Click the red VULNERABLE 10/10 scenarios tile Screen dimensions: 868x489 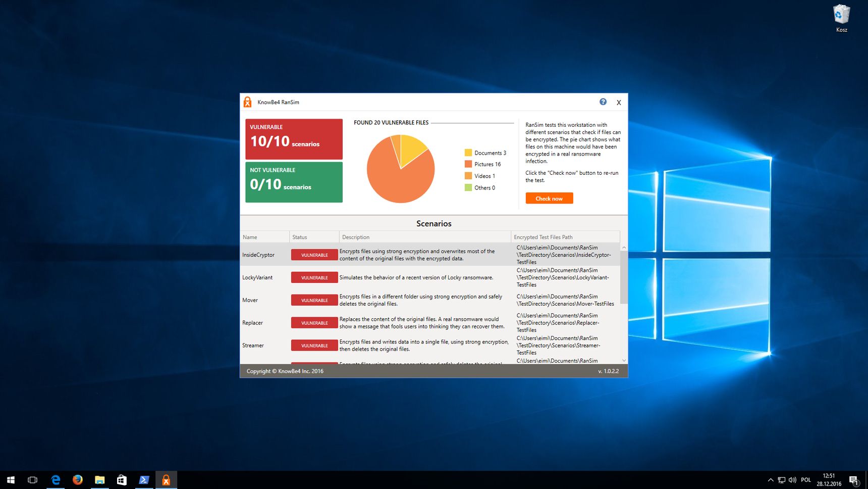(x=294, y=139)
